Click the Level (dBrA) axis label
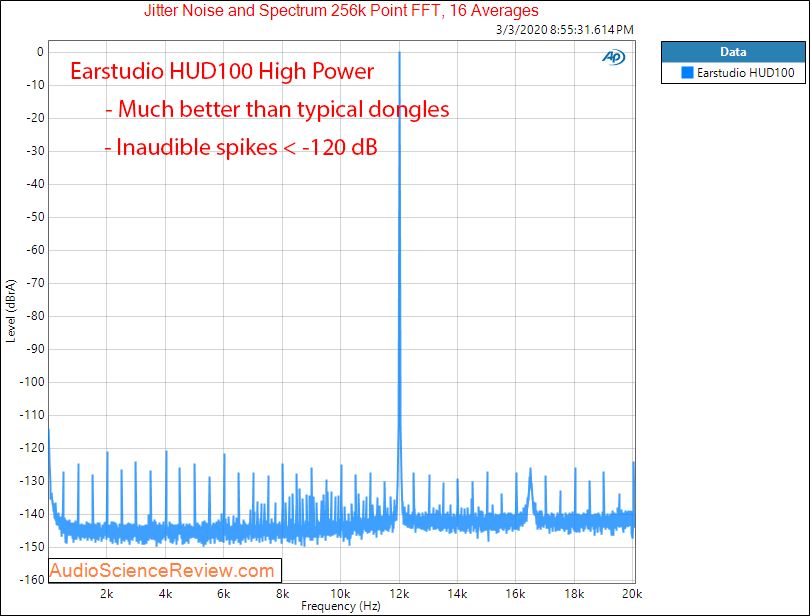The width and height of the screenshot is (810, 616). 10,311
